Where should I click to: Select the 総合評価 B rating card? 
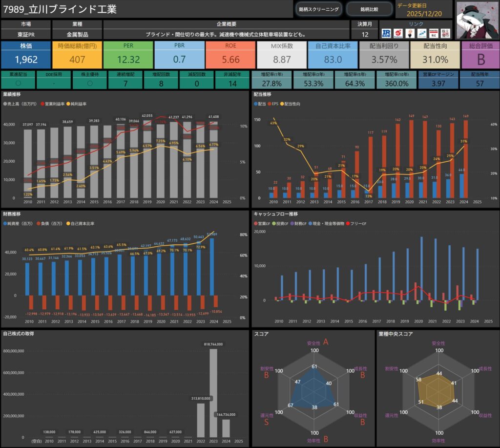[479, 55]
